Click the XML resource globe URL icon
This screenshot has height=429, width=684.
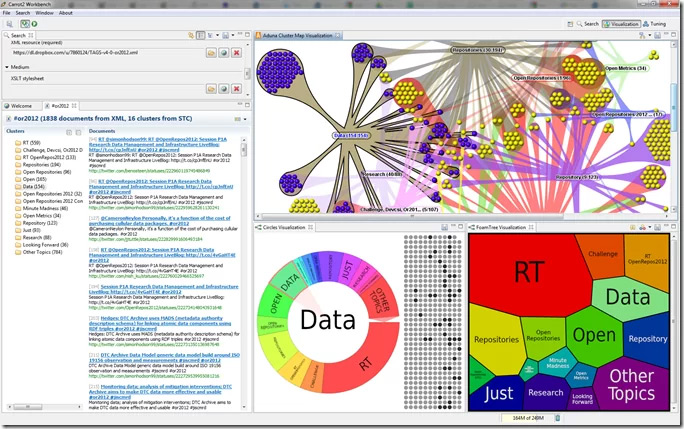(224, 53)
